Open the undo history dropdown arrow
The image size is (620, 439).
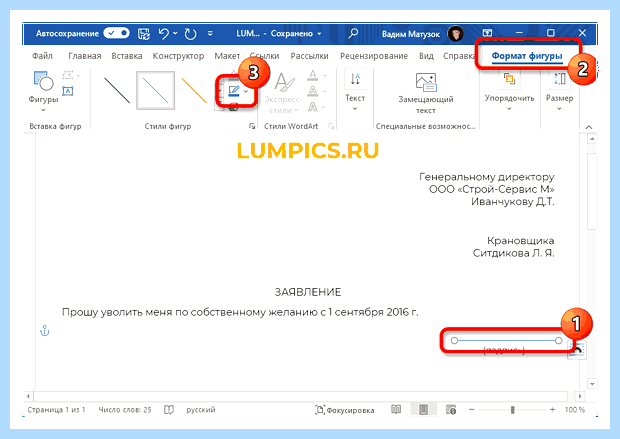(x=175, y=34)
